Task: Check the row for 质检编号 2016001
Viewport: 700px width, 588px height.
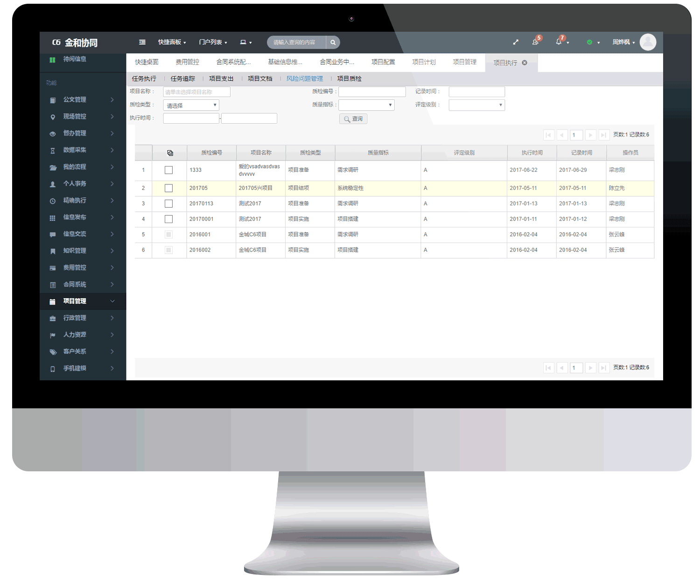Action: pos(168,234)
